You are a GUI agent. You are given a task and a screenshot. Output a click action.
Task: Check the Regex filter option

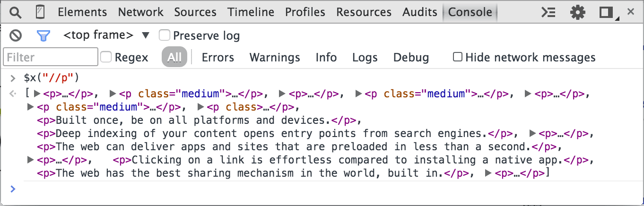pyautogui.click(x=106, y=57)
